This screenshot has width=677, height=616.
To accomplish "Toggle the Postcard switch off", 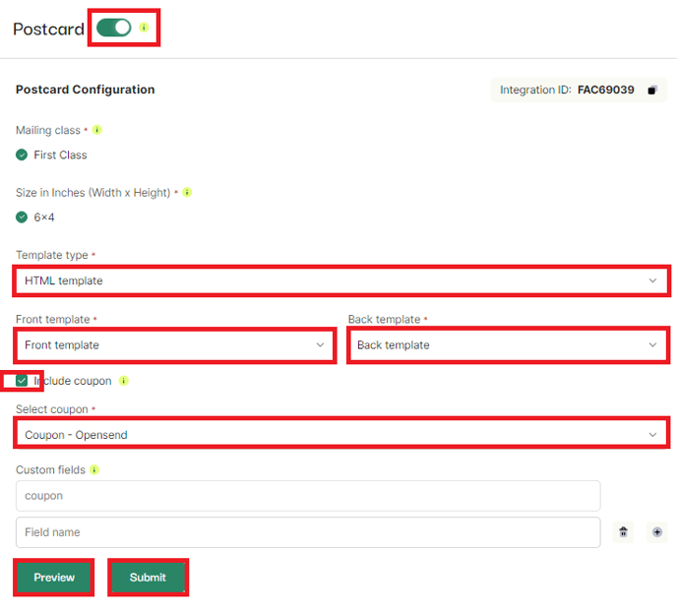I will coord(113,28).
